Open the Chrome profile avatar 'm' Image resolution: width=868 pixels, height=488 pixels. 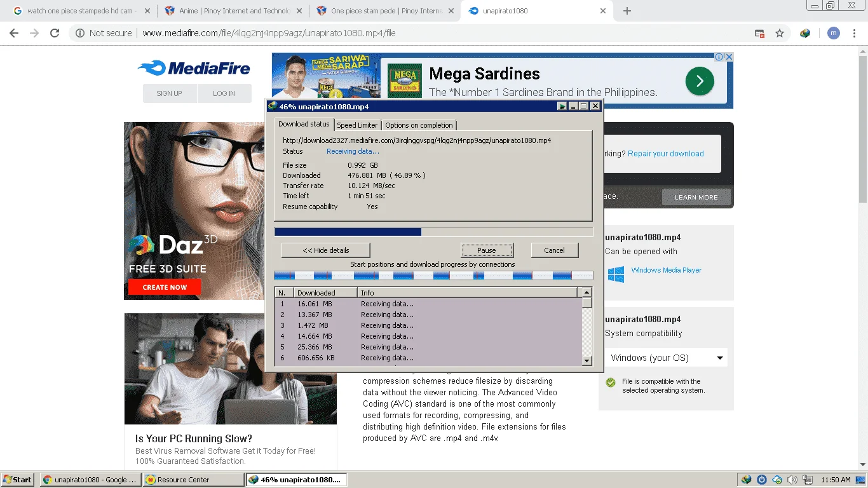(x=834, y=33)
